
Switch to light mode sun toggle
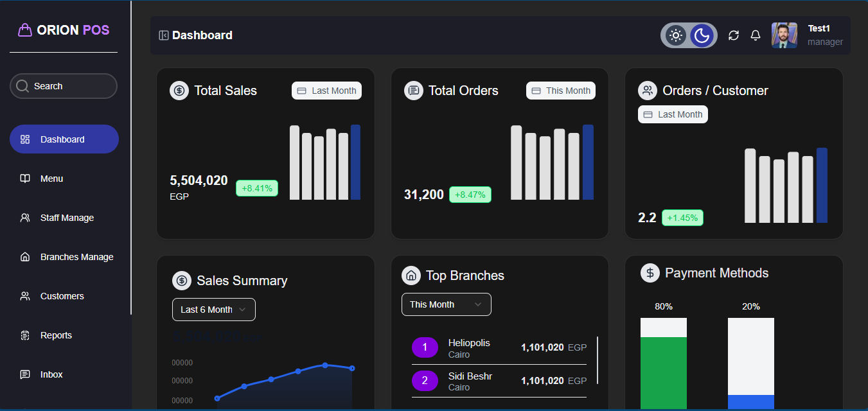pyautogui.click(x=675, y=35)
